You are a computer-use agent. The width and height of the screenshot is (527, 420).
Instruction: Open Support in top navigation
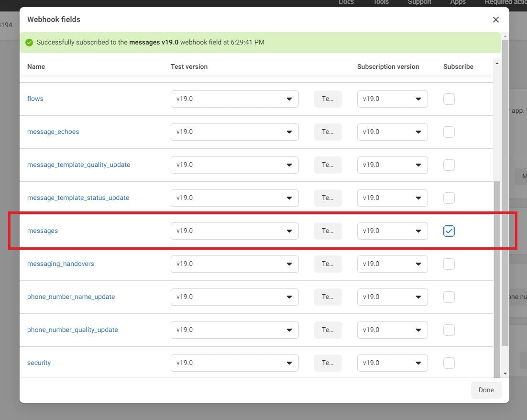pyautogui.click(x=419, y=2)
